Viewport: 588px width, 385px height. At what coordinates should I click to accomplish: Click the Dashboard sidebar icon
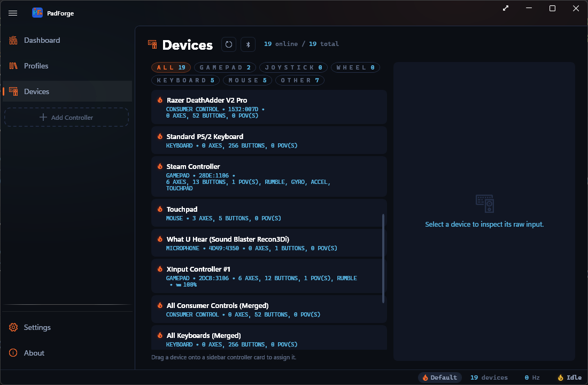pyautogui.click(x=13, y=40)
